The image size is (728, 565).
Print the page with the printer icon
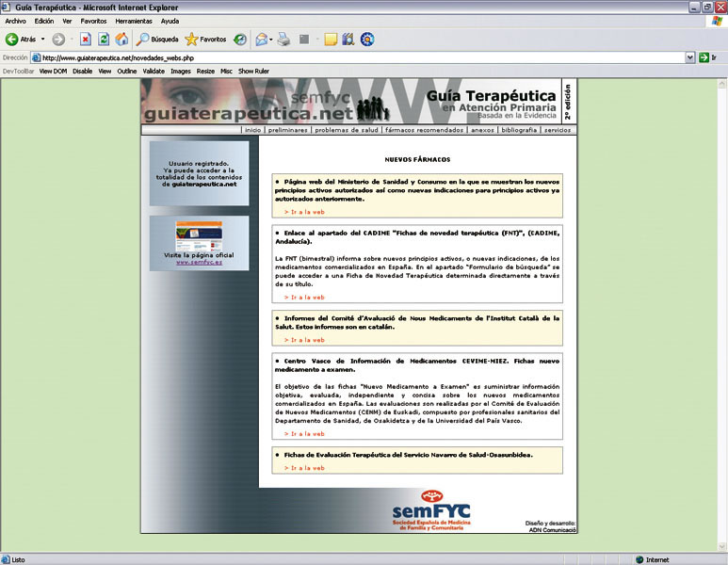click(x=283, y=40)
